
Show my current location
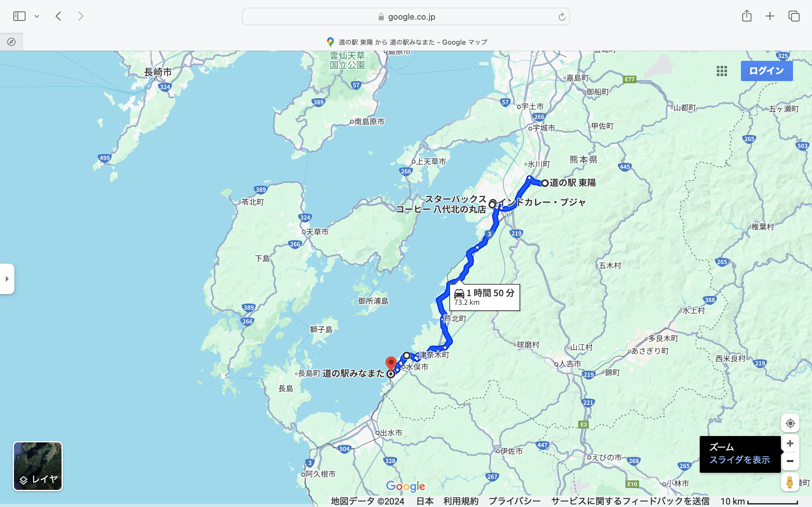790,423
